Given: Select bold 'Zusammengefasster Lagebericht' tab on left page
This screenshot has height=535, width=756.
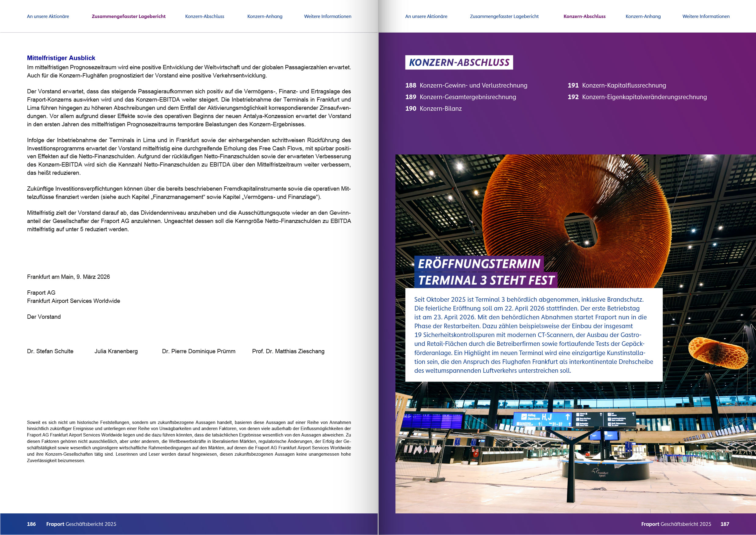Looking at the screenshot, I should point(128,16).
